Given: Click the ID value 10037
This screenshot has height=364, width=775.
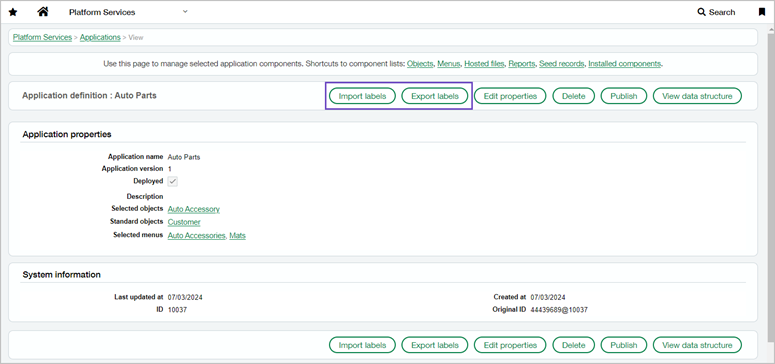Looking at the screenshot, I should click(x=177, y=310).
